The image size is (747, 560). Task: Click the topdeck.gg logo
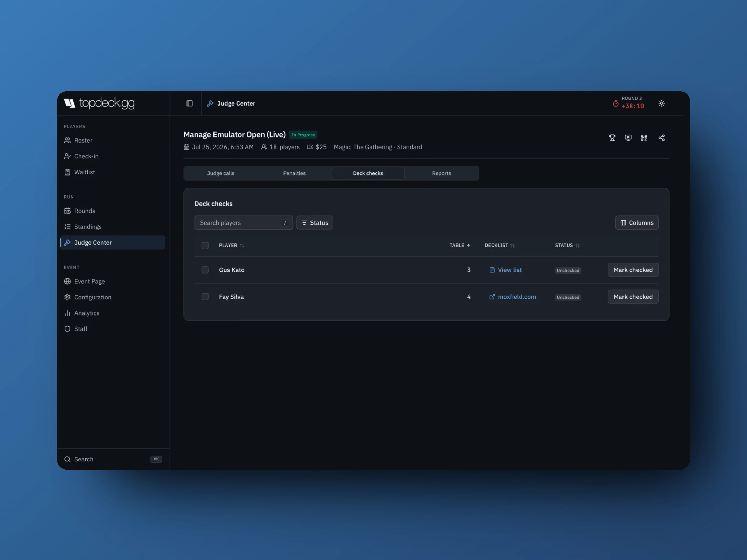(x=99, y=103)
